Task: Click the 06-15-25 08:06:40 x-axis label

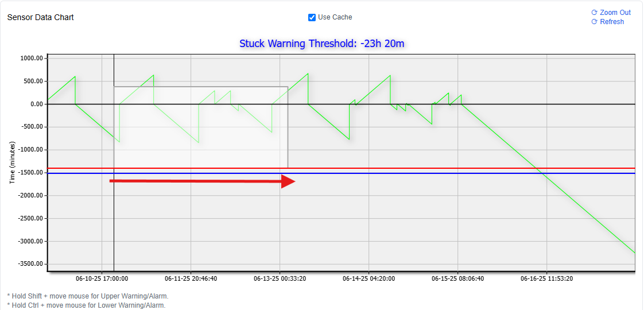Action: click(x=457, y=279)
